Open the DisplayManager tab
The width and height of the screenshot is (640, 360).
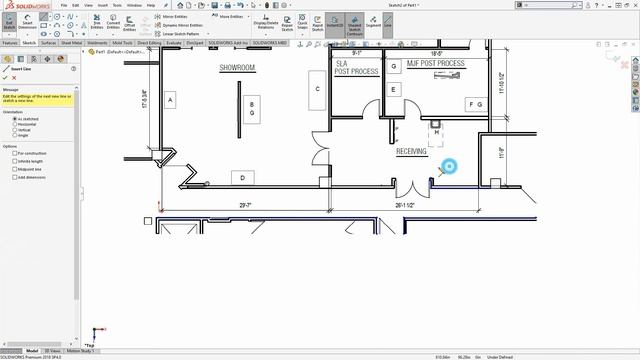click(61, 59)
